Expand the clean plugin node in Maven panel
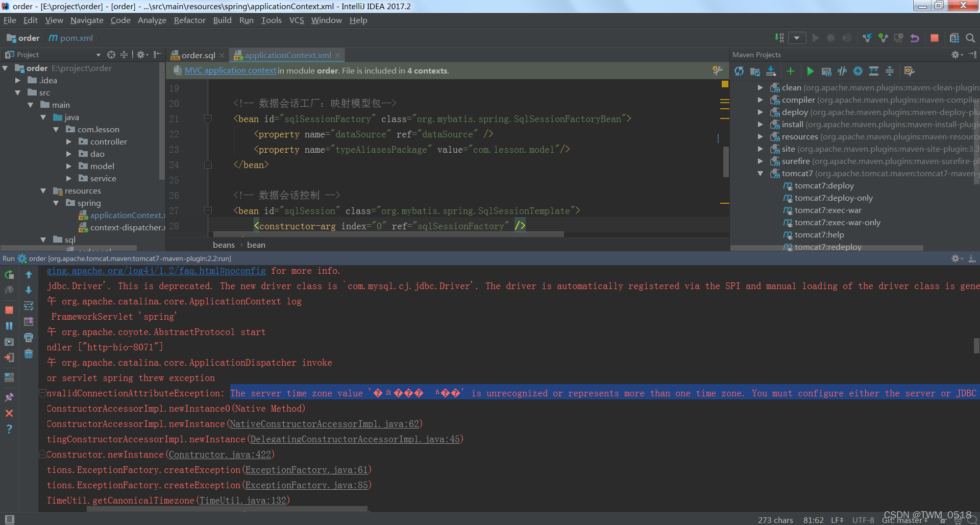 pyautogui.click(x=761, y=87)
